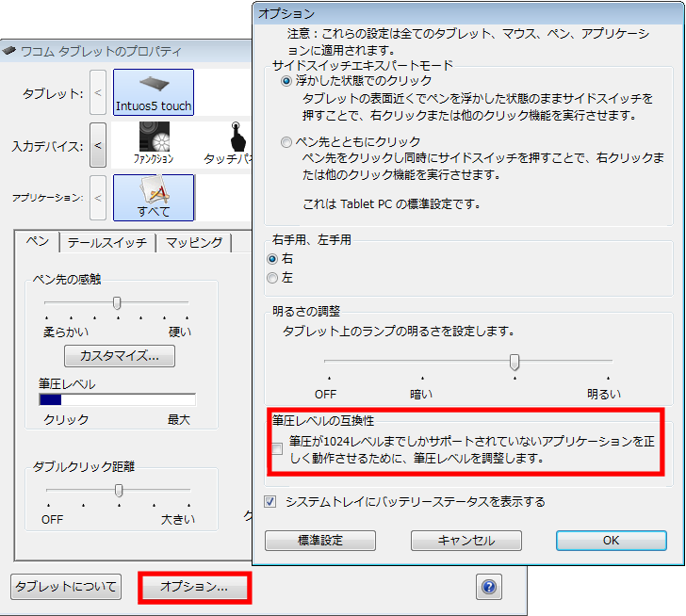Click the オプション... button

tap(194, 587)
